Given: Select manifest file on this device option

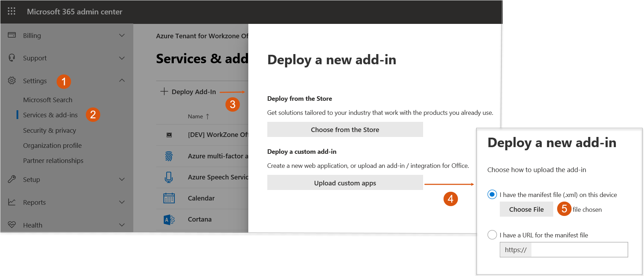Looking at the screenshot, I should 492,194.
